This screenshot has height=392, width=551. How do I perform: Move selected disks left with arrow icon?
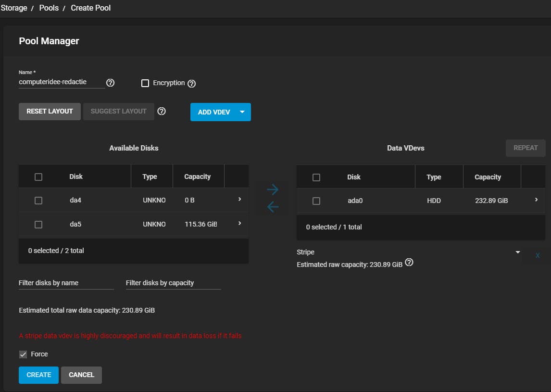click(273, 207)
